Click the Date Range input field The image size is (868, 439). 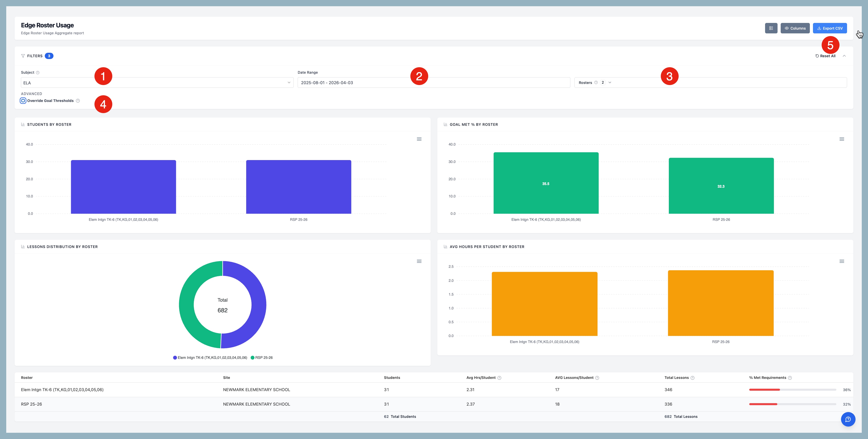tap(433, 83)
